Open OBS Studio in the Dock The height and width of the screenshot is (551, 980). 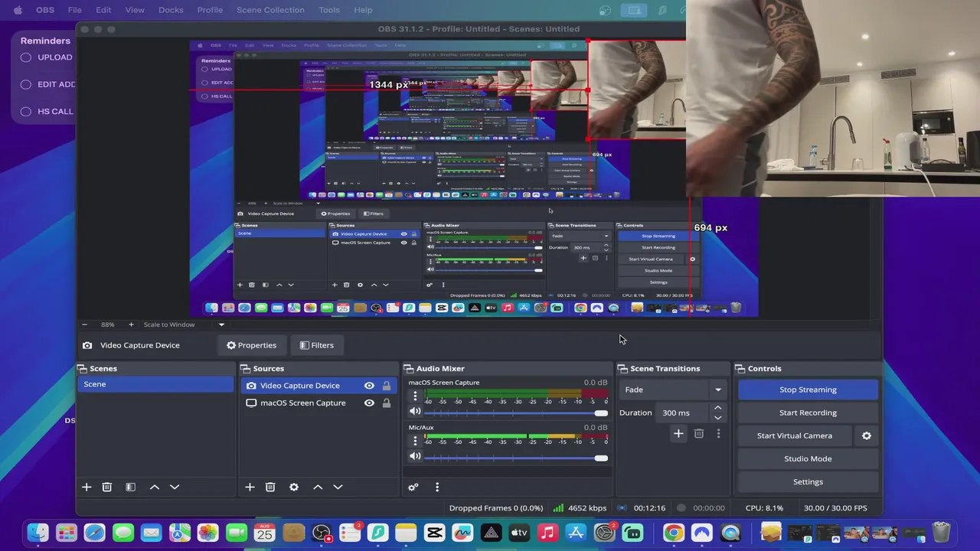(322, 533)
